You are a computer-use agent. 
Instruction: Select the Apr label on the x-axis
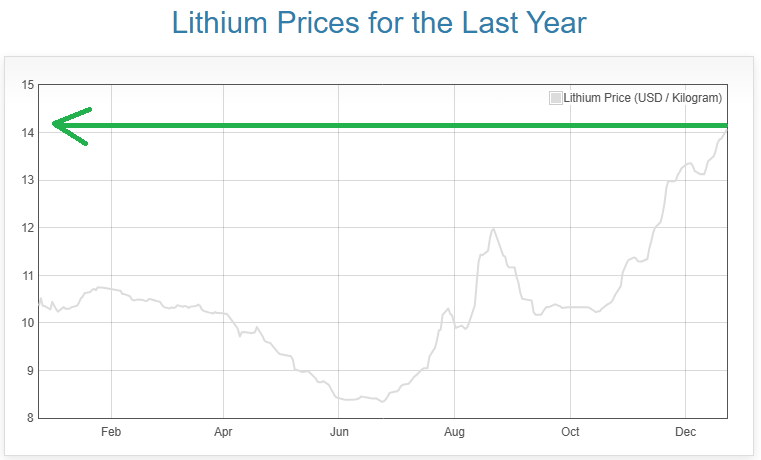[223, 432]
